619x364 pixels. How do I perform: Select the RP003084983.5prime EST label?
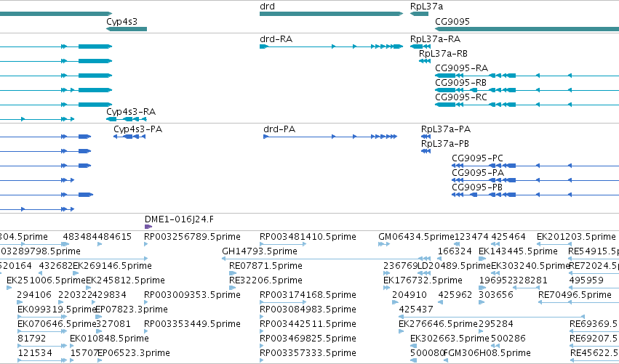(x=308, y=310)
